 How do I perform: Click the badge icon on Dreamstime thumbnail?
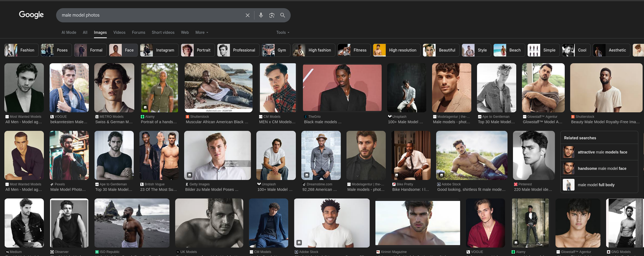pyautogui.click(x=307, y=175)
